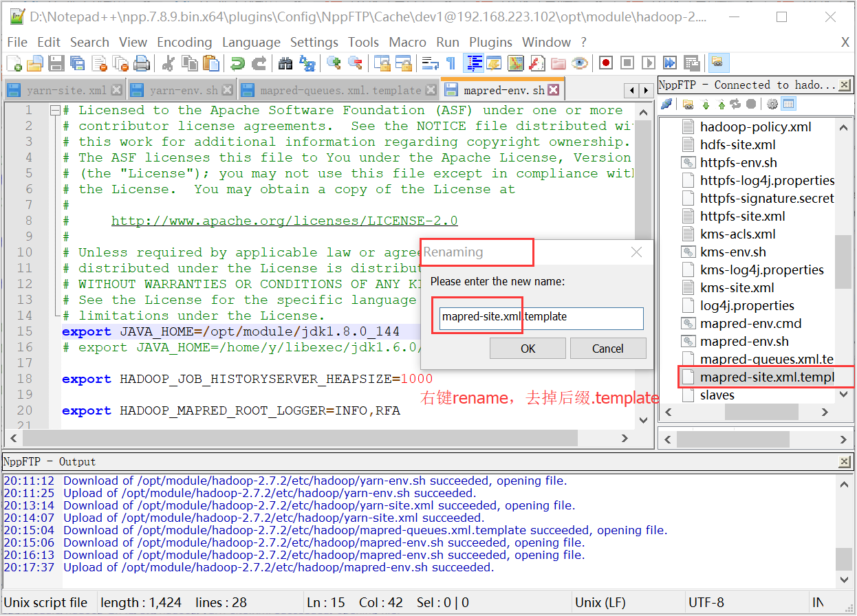Click the Redo arrow icon
The height and width of the screenshot is (616, 857).
pyautogui.click(x=259, y=63)
